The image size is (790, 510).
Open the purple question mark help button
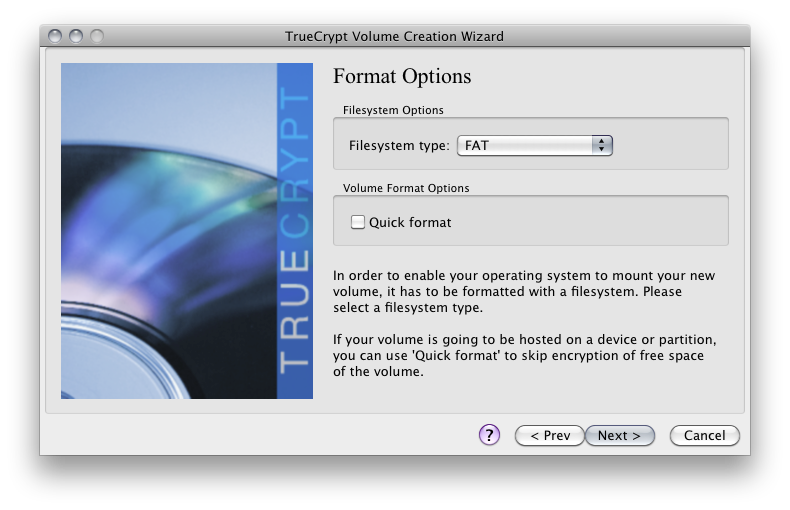(489, 435)
